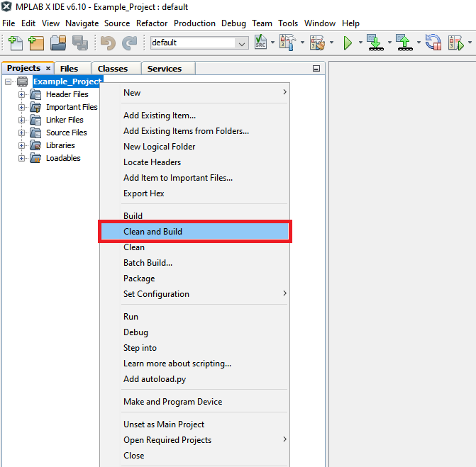The height and width of the screenshot is (467, 476).
Task: Click the Undo arrow icon
Action: point(108,43)
